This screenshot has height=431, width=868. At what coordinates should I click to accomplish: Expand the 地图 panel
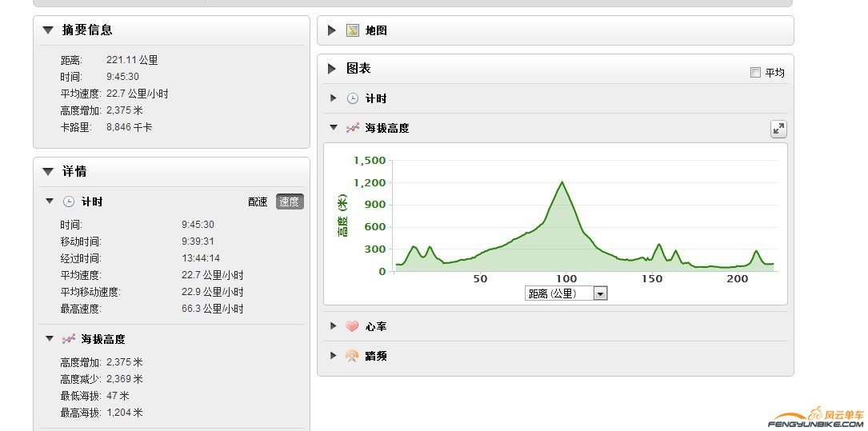332,30
